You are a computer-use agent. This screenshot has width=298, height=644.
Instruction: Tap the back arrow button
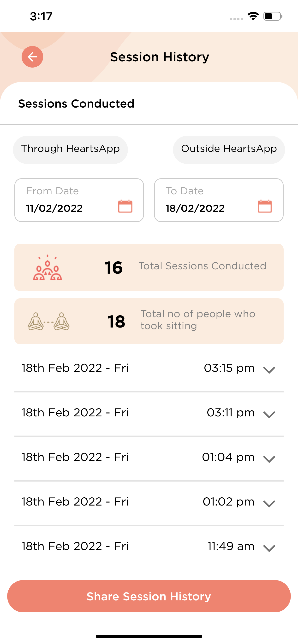(32, 57)
